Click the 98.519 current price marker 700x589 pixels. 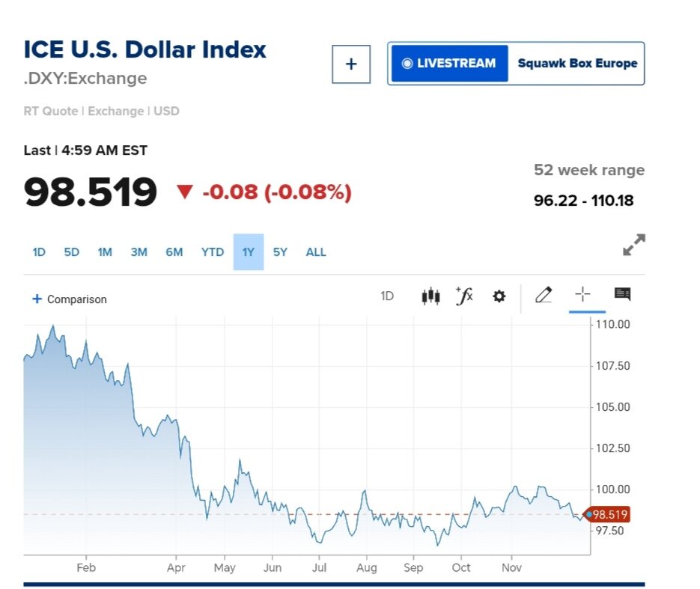(609, 514)
